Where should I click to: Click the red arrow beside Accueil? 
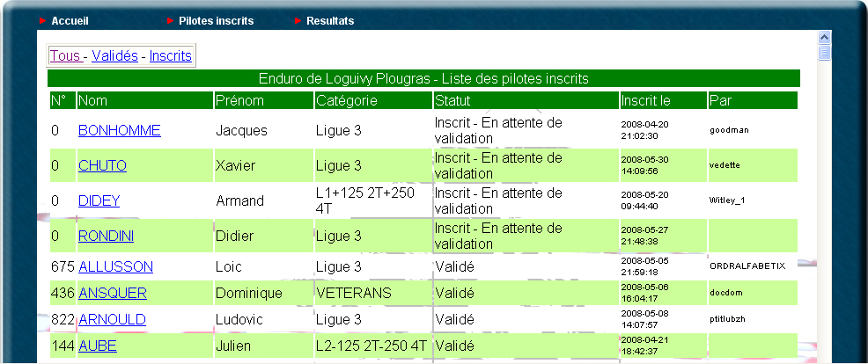pos(42,21)
